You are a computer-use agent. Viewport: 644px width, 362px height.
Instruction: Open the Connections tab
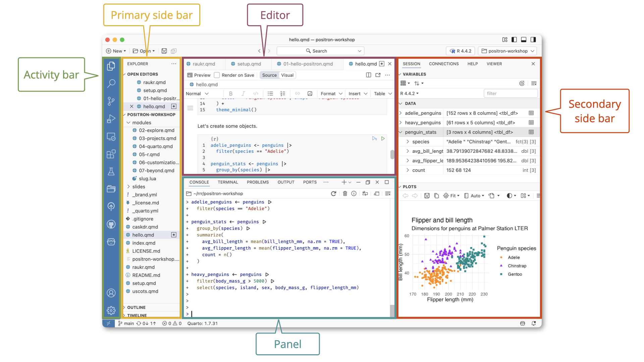coord(444,64)
